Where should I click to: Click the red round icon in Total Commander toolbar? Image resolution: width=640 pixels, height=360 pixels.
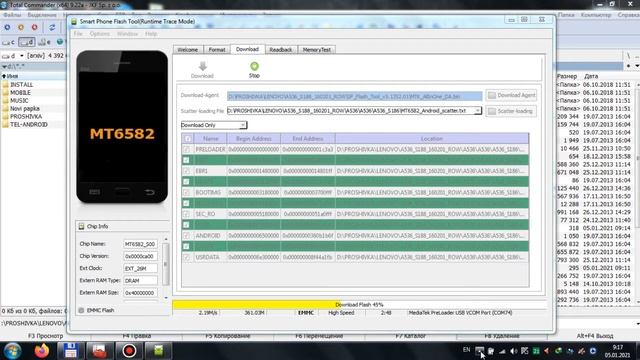35,27
